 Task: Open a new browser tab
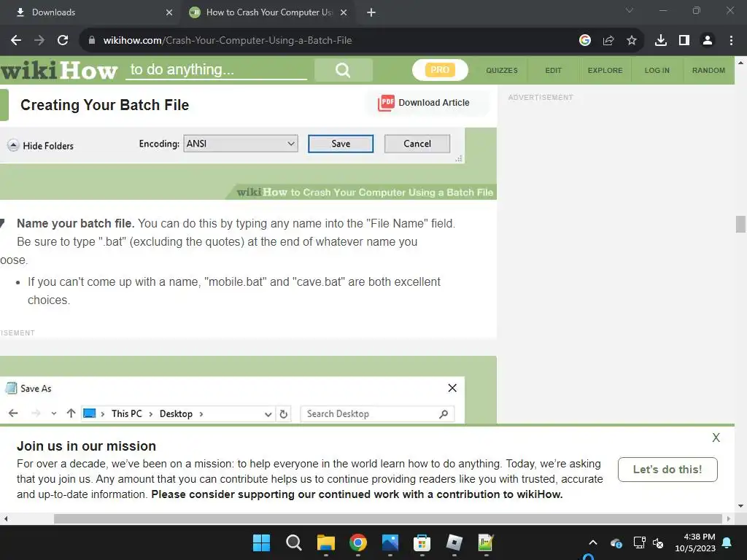371,12
